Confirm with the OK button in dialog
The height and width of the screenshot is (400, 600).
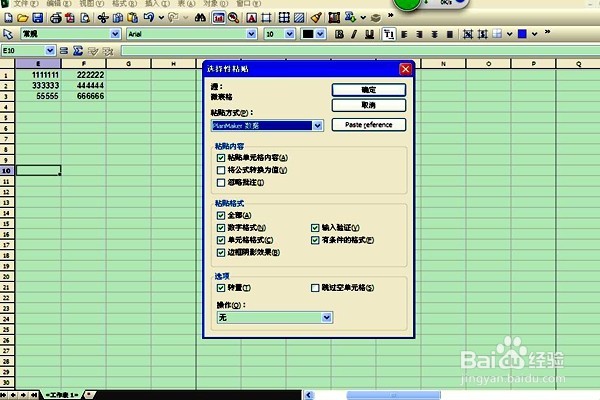(368, 90)
